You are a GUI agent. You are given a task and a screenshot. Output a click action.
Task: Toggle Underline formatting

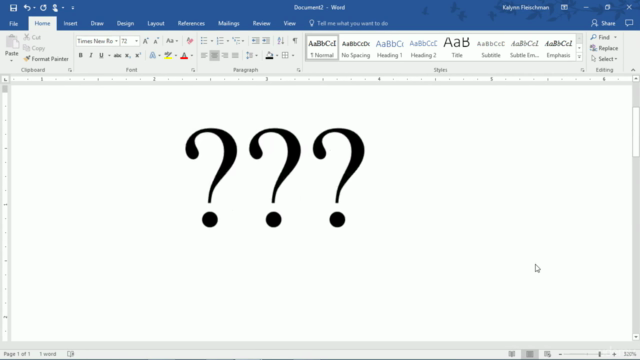[x=101, y=56]
